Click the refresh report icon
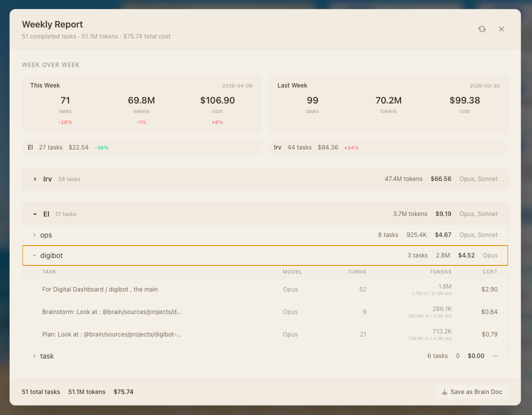Viewport: 532px width, 415px height. pyautogui.click(x=482, y=29)
